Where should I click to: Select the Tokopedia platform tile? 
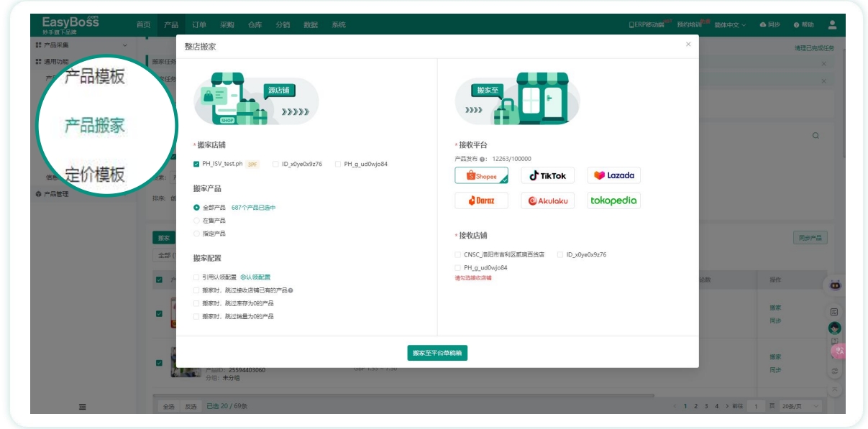click(x=613, y=200)
